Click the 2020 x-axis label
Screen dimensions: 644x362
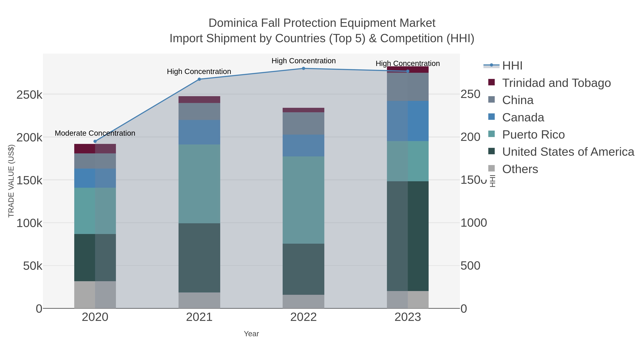click(95, 317)
